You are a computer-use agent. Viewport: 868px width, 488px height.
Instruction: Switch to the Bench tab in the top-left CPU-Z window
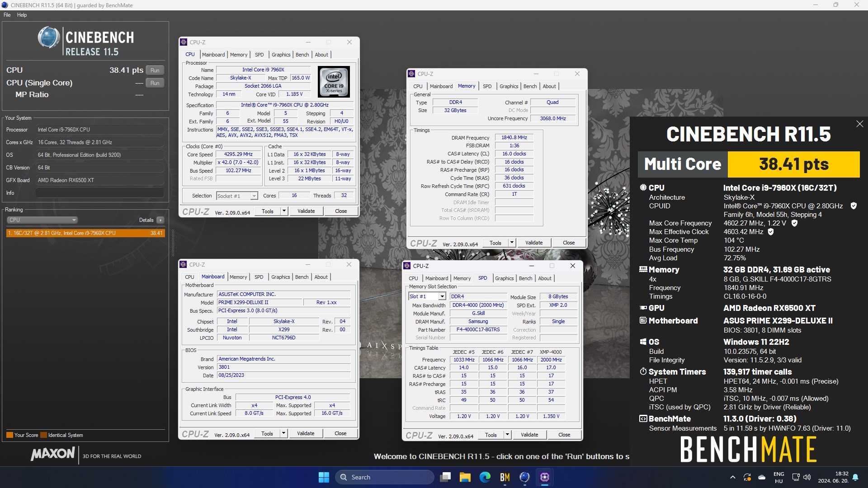click(x=302, y=55)
